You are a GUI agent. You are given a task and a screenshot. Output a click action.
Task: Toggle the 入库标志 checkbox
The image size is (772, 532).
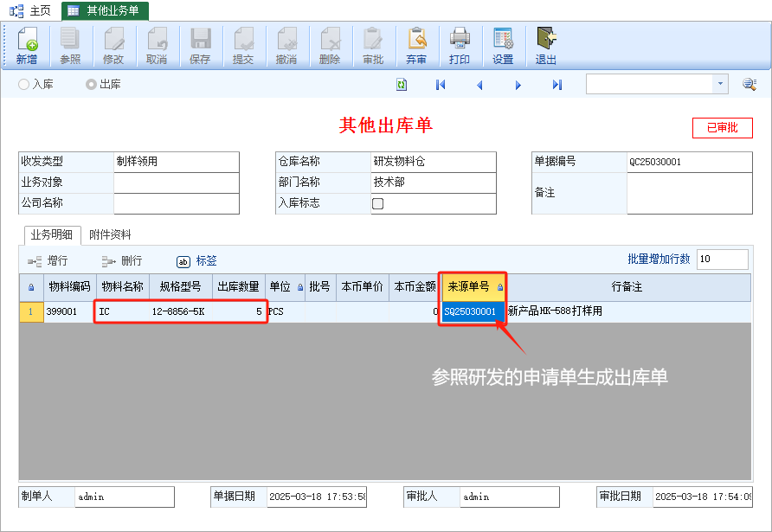[377, 203]
